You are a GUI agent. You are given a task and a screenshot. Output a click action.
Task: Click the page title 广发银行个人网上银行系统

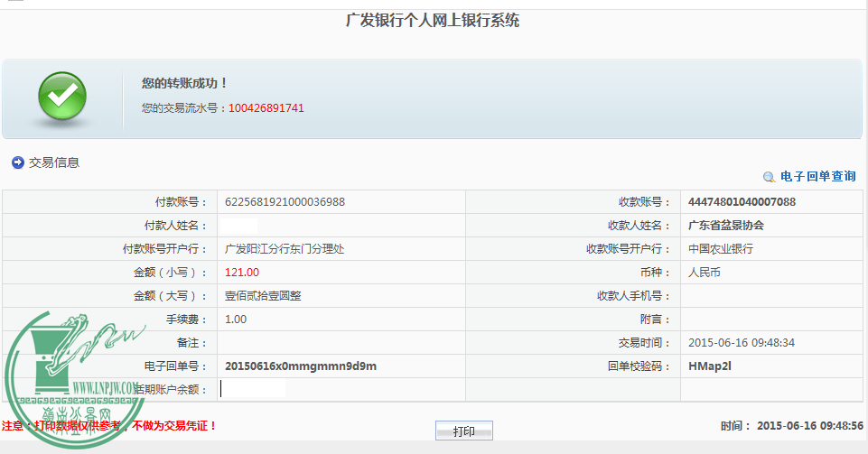click(x=433, y=20)
